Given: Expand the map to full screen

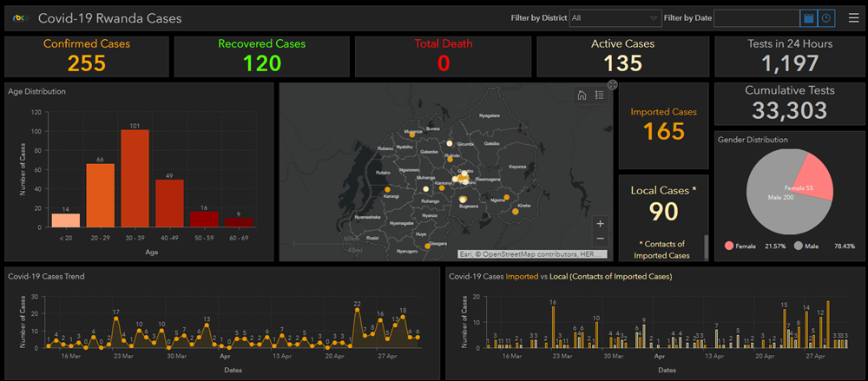Looking at the screenshot, I should coord(612,85).
